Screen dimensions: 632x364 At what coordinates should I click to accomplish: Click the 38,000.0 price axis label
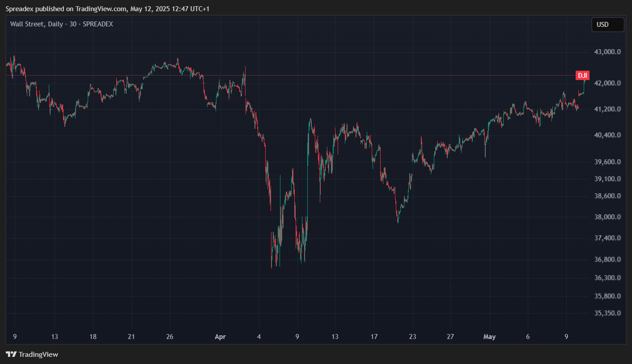coord(607,217)
